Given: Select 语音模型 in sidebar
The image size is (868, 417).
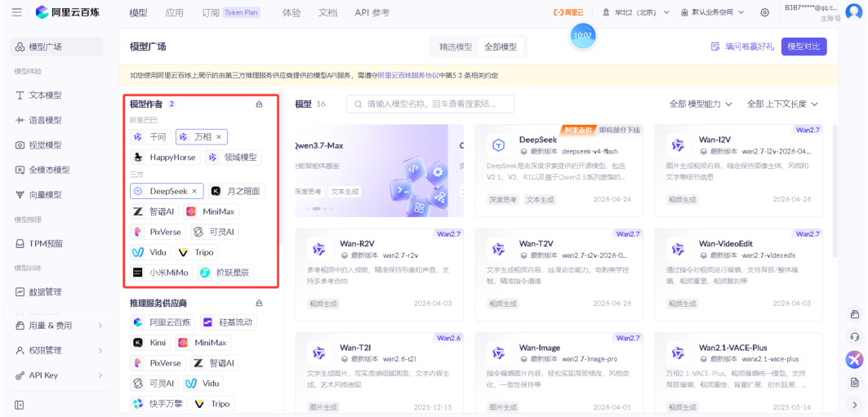Looking at the screenshot, I should point(56,120).
